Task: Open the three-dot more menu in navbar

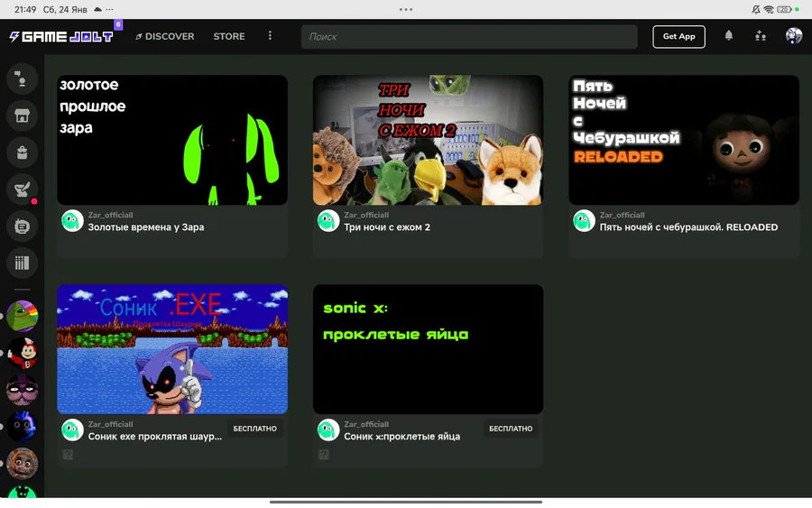Action: coord(270,36)
